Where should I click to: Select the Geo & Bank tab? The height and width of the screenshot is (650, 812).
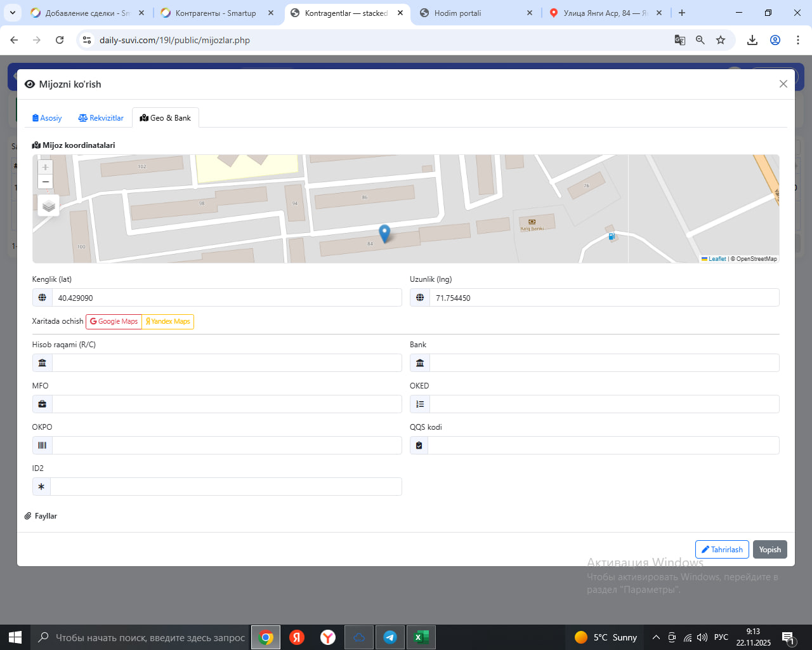[166, 118]
